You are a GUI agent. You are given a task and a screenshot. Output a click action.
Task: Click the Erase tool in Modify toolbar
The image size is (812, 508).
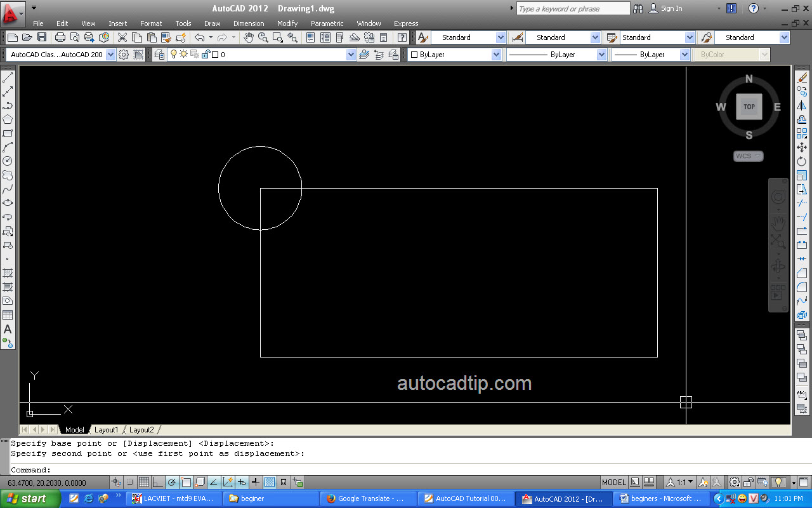click(x=802, y=77)
